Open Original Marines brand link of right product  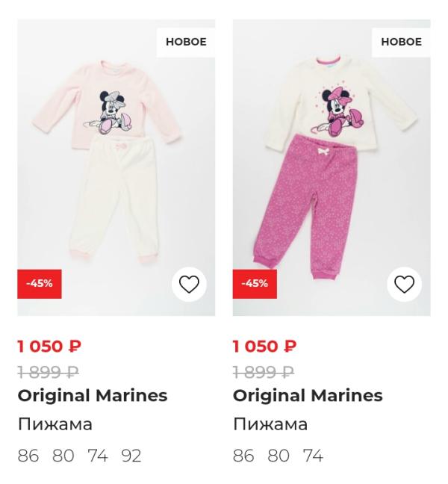308,396
